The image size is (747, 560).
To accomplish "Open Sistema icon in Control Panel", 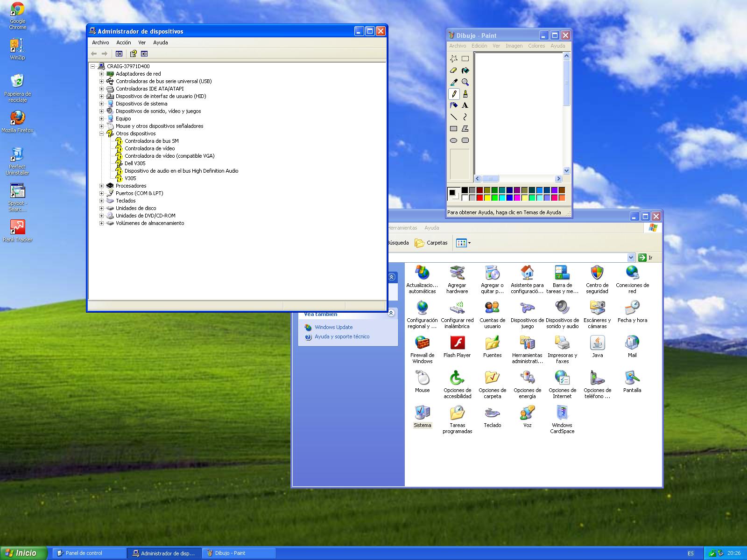I will [422, 417].
